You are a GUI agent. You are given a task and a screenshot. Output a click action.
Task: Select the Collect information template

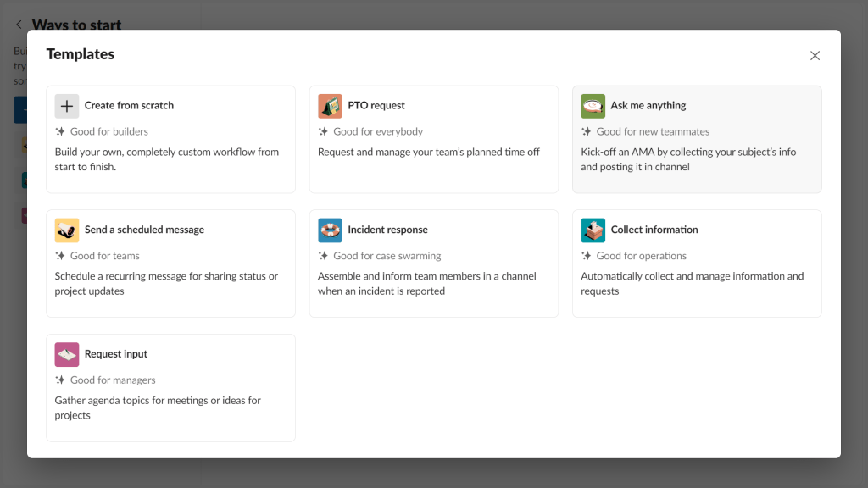coord(697,263)
